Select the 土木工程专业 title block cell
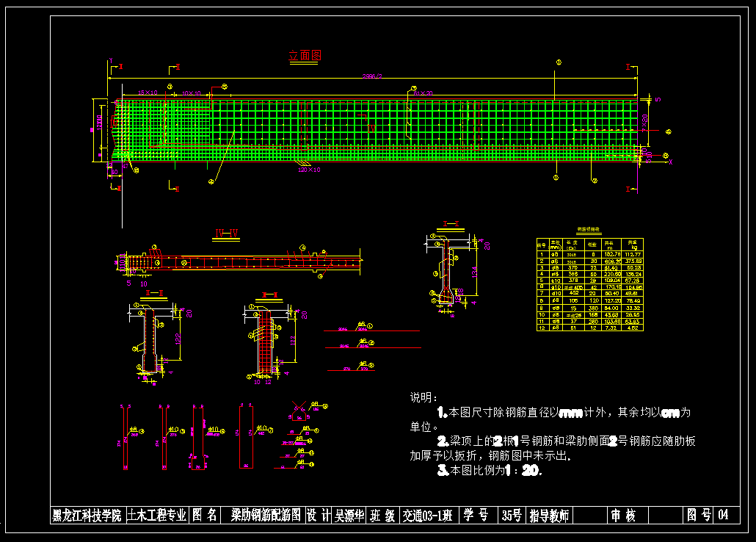 point(156,516)
